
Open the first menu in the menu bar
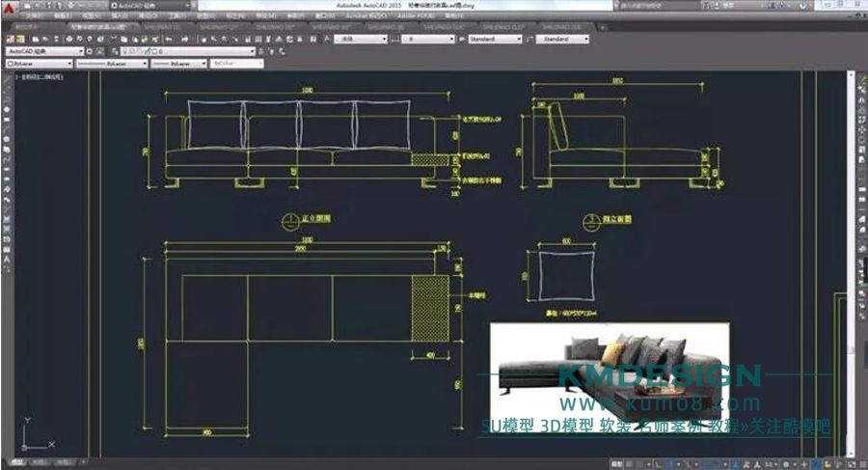click(34, 16)
